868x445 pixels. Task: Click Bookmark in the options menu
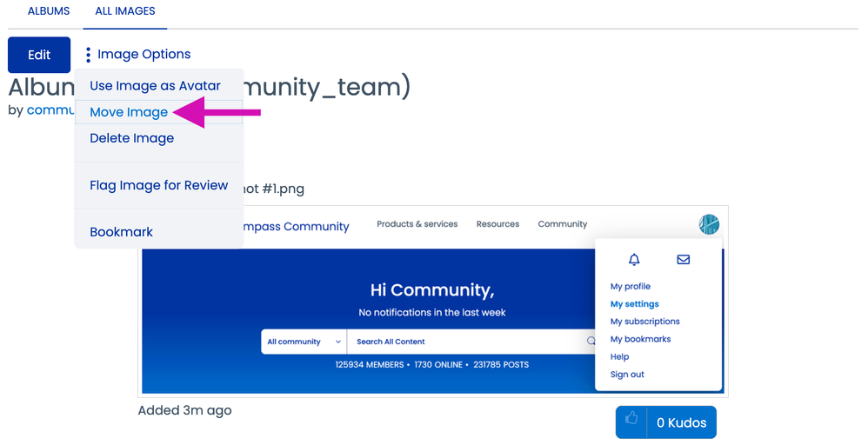(121, 232)
